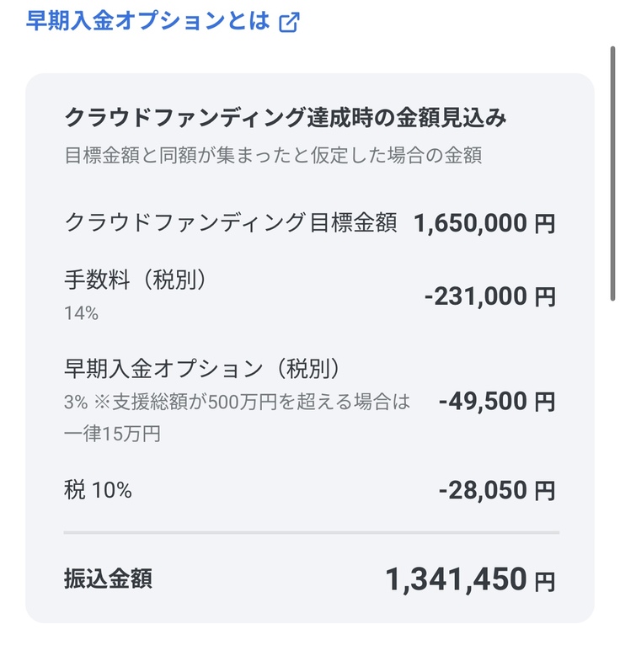This screenshot has height=672, width=620.
Task: Select the -28,050 円 tax amount
Action: click(x=497, y=490)
